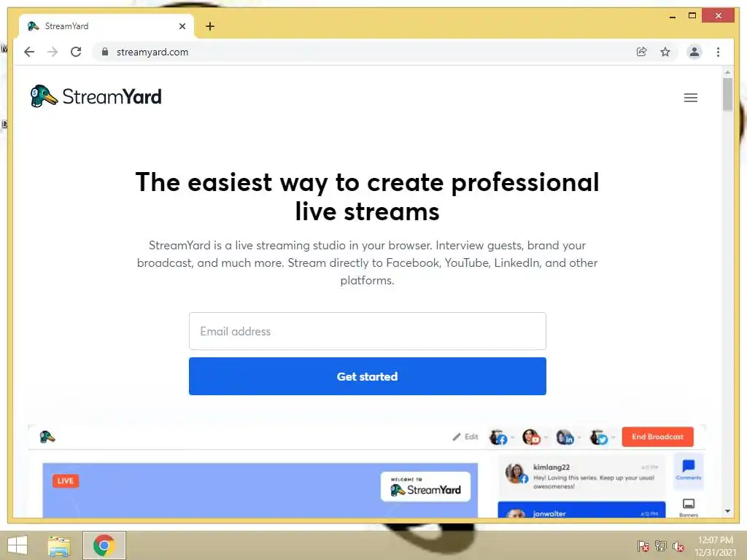
Task: Open a new browser tab
Action: click(210, 26)
